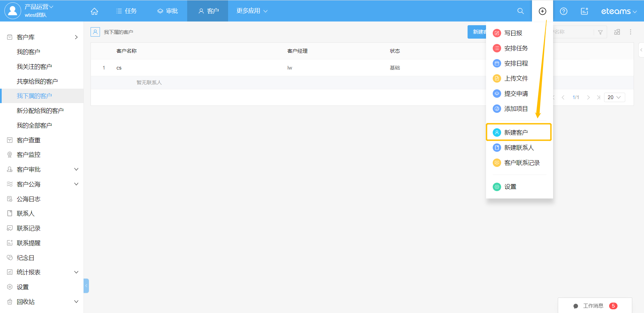The height and width of the screenshot is (313, 644).
Task: Open the vertical three-dot more options
Action: point(630,32)
